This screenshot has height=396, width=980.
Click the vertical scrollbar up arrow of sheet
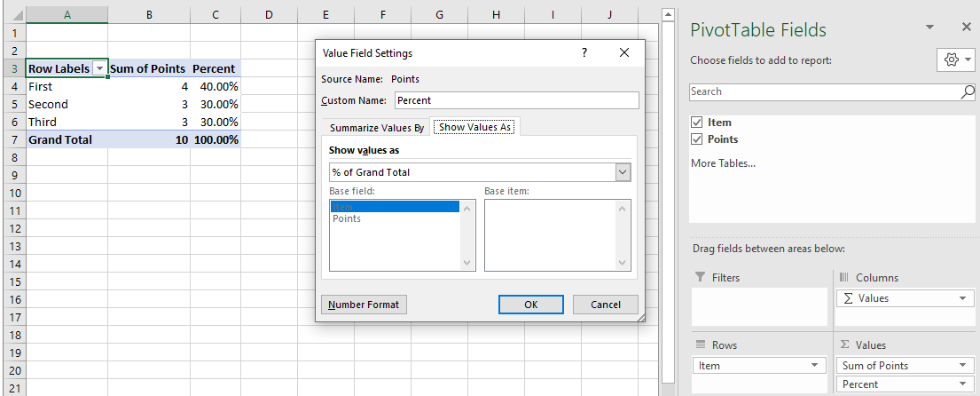pos(668,14)
